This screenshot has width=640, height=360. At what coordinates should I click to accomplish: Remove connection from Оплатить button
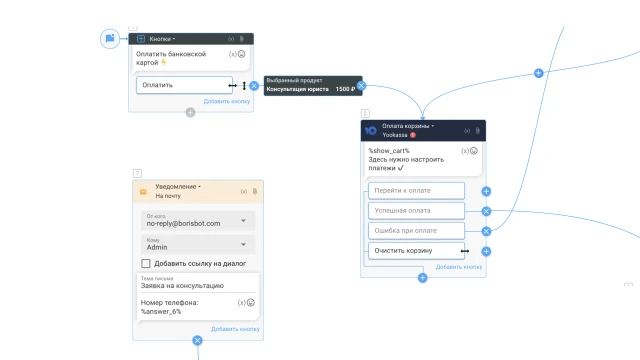(x=254, y=85)
